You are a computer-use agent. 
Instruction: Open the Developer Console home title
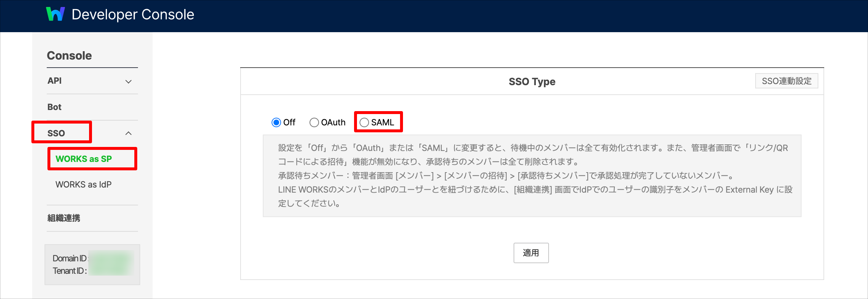(133, 15)
